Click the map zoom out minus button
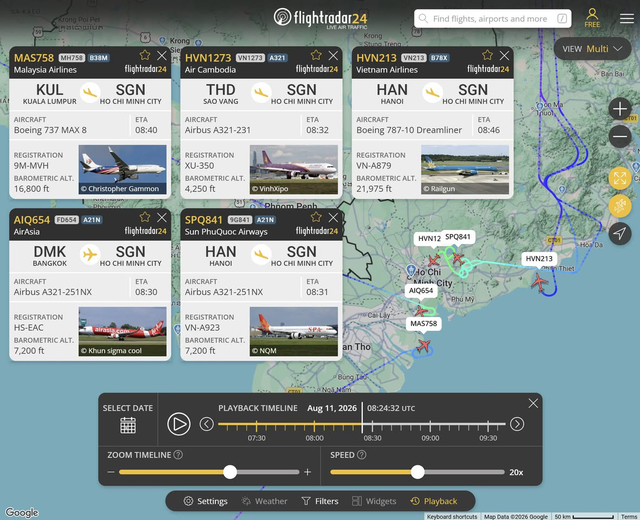The image size is (640, 520). (620, 136)
